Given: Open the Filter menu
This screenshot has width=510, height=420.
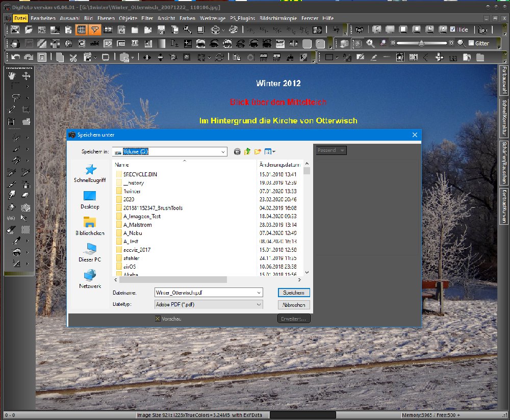Looking at the screenshot, I should coord(147,18).
